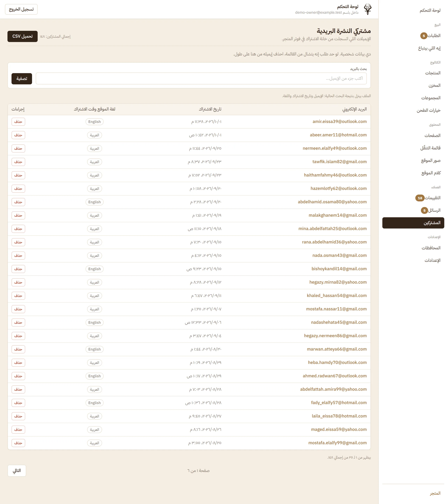Screen dimensions: 448x504
Task: Delete subscriber fady_elalfy57@hotmail.com
Action: point(18,403)
